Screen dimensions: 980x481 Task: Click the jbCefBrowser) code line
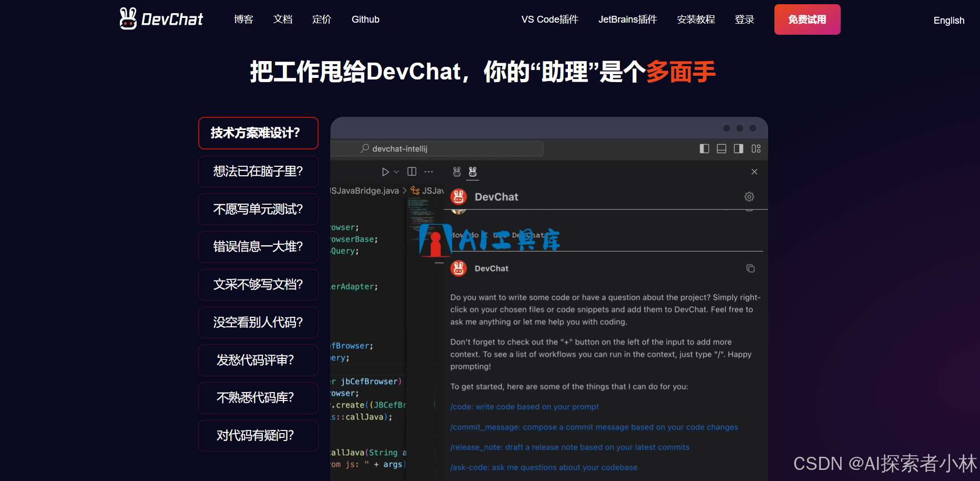click(366, 382)
